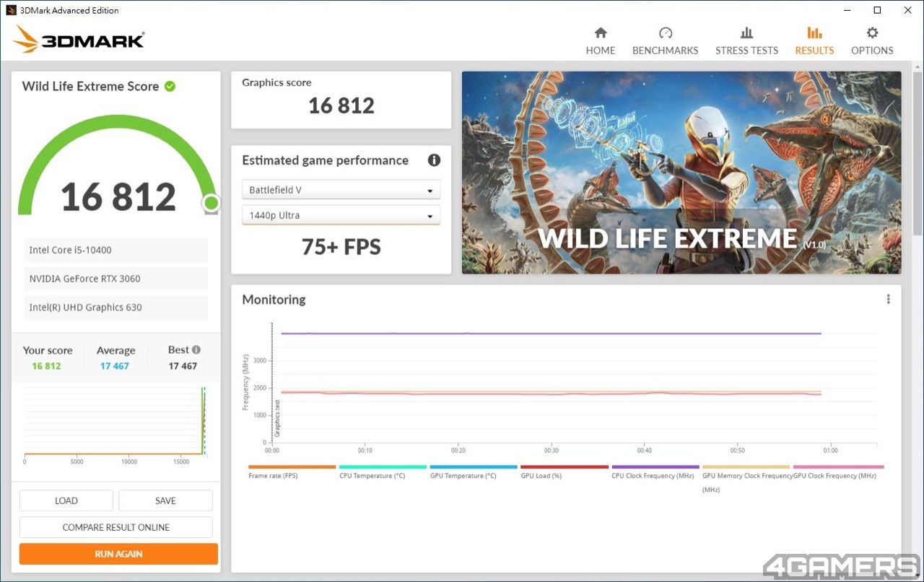Open the Battlefield V game dropdown

341,190
